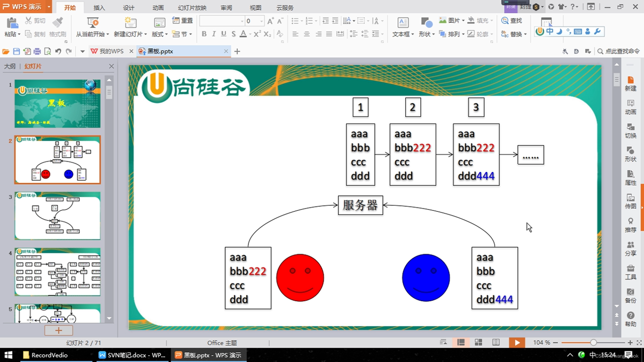This screenshot has height=362, width=644.
Task: Open the 查找 find tool
Action: (x=512, y=20)
